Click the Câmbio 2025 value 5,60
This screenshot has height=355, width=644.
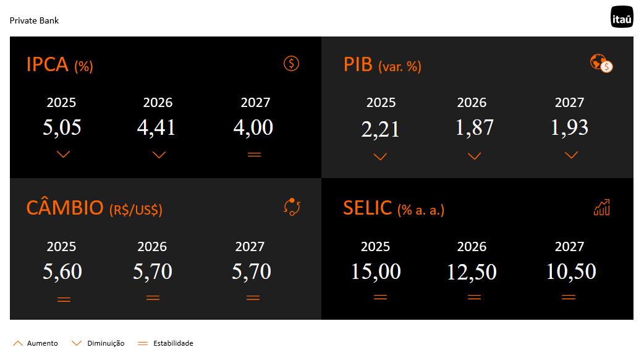(x=62, y=272)
